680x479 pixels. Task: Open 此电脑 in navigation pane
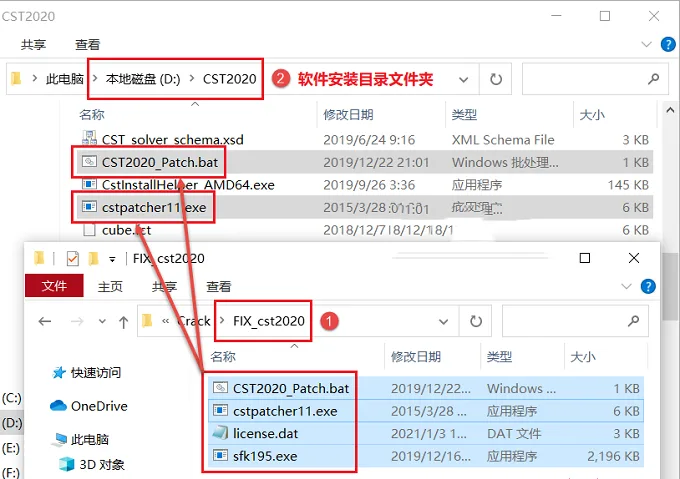90,440
